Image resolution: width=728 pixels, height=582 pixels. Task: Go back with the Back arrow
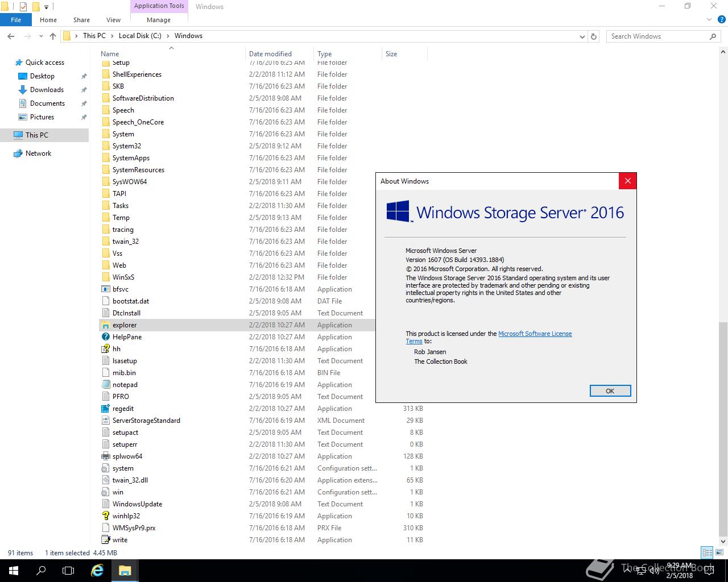11,36
